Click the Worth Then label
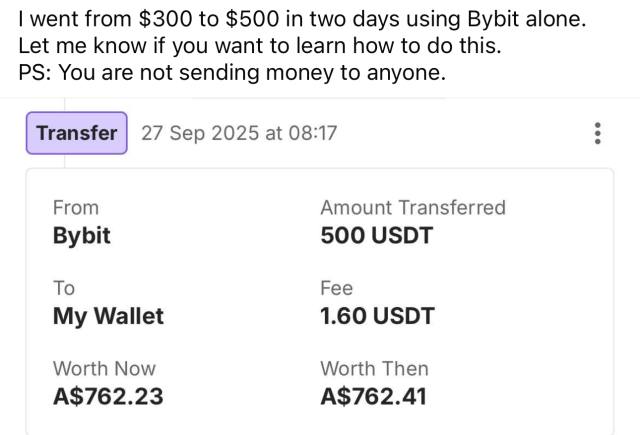This screenshot has width=640, height=435. click(x=374, y=368)
